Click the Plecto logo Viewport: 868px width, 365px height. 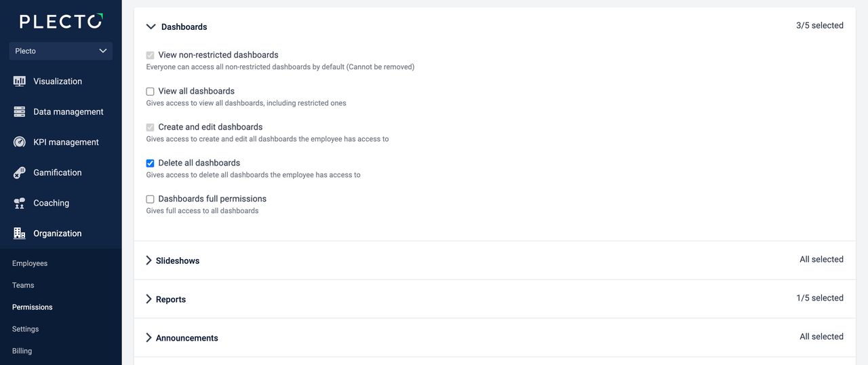coord(61,22)
